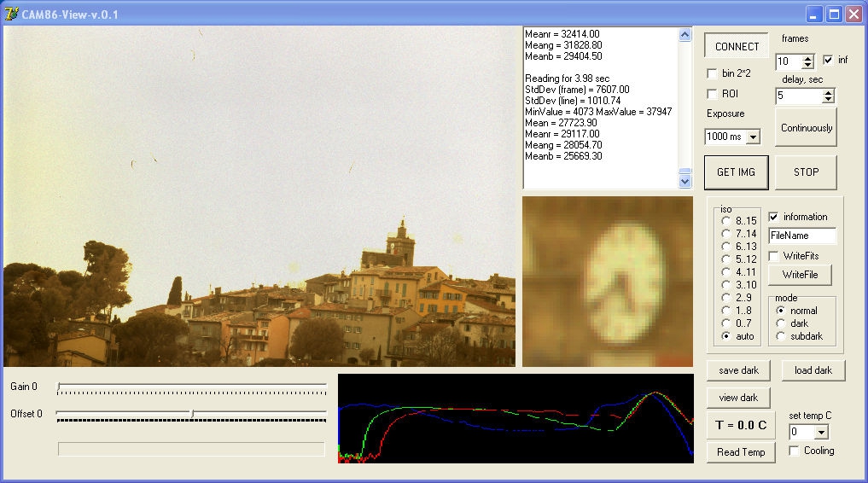Viewport: 868px width, 483px height.
Task: Select iso 2..9 radio option
Action: tap(725, 297)
